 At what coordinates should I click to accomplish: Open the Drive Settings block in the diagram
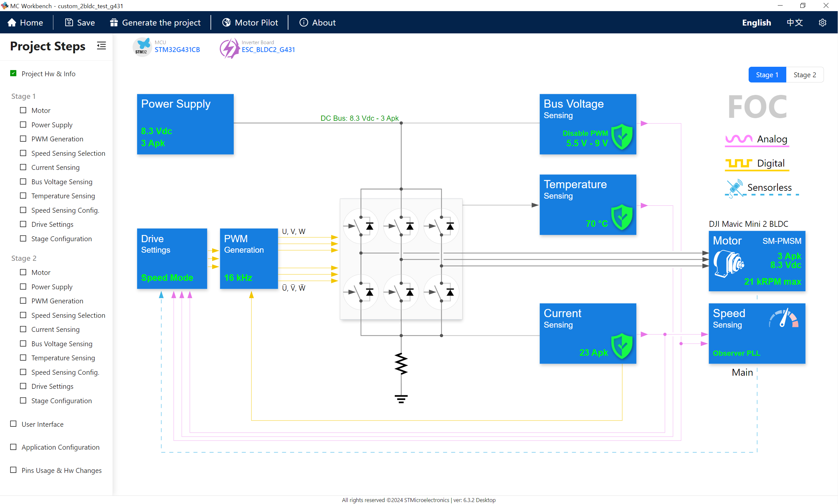172,259
